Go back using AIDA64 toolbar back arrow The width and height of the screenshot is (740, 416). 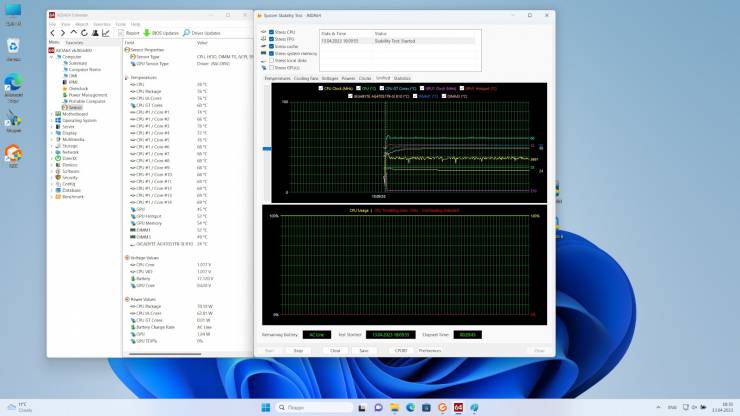pyautogui.click(x=52, y=33)
